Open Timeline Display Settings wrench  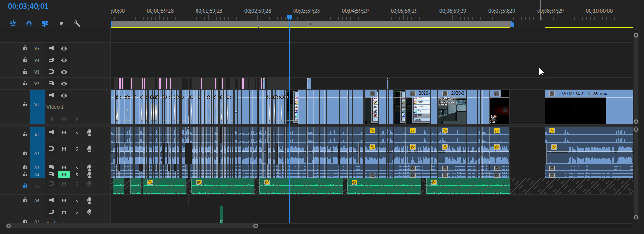coord(77,23)
